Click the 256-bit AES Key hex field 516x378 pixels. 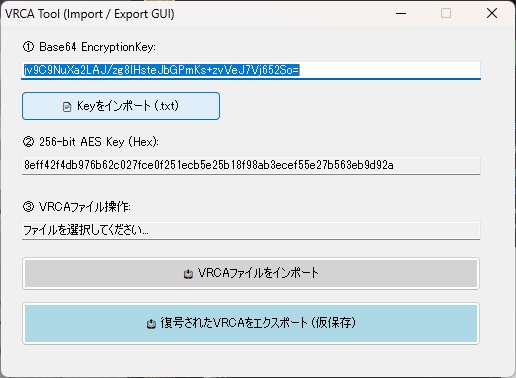pos(251,165)
